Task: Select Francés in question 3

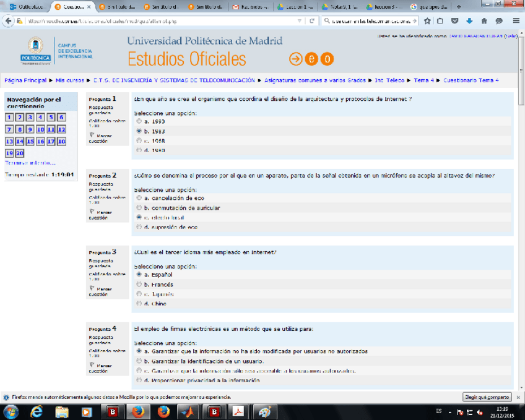Action: tap(139, 285)
